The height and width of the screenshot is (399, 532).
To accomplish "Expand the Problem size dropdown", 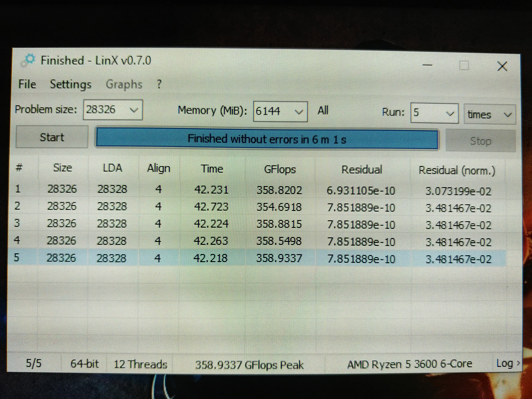I will [x=134, y=110].
